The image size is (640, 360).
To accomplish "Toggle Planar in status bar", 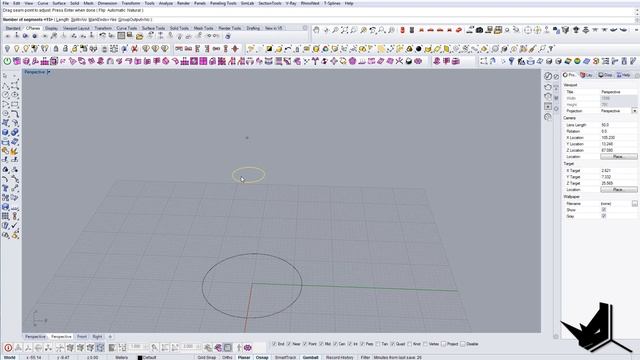I will 244,358.
